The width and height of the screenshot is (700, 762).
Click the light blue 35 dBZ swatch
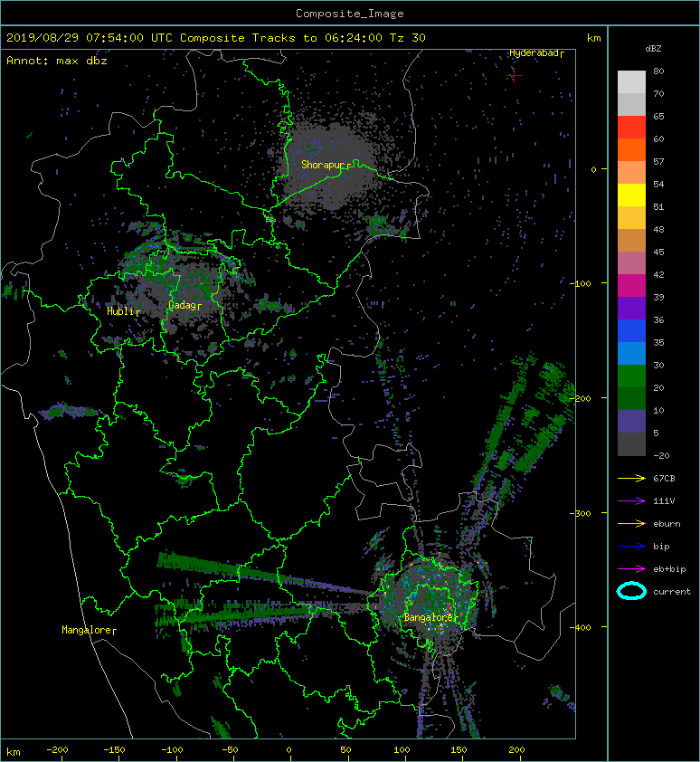(631, 353)
